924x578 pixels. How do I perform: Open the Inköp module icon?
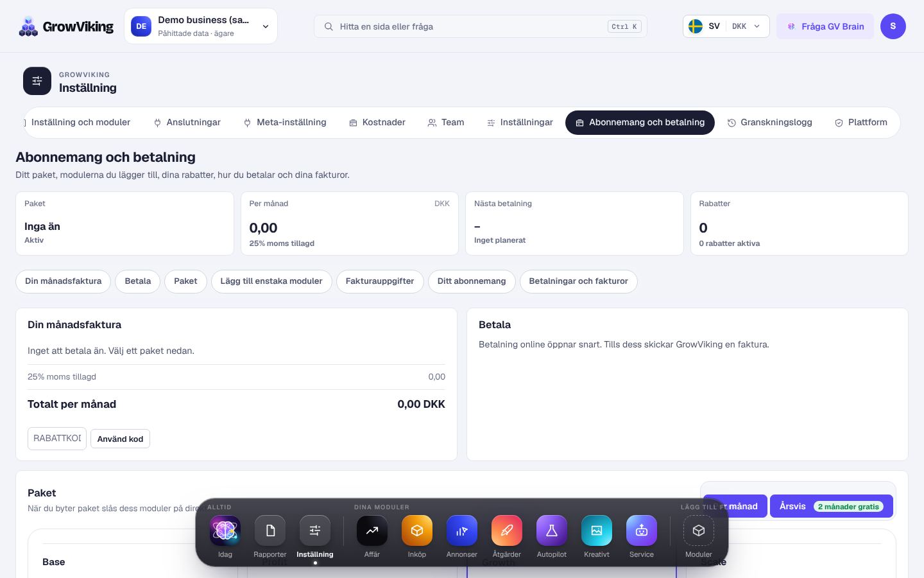[x=417, y=530]
